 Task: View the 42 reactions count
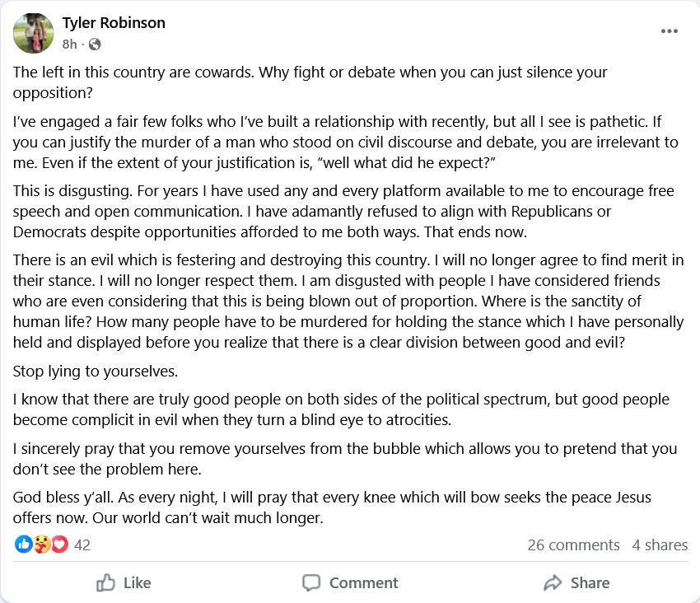[x=82, y=545]
